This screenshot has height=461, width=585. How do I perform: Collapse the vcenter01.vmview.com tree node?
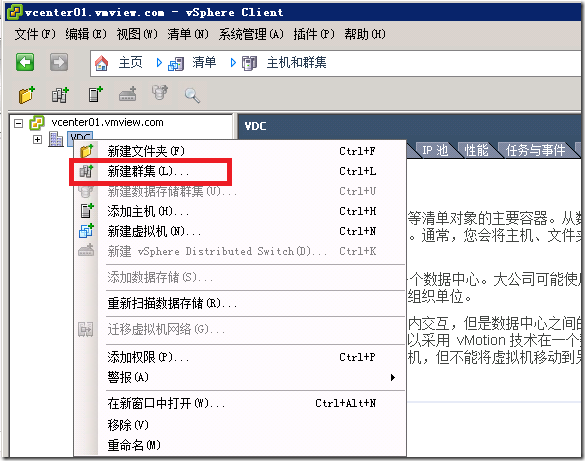(18, 123)
